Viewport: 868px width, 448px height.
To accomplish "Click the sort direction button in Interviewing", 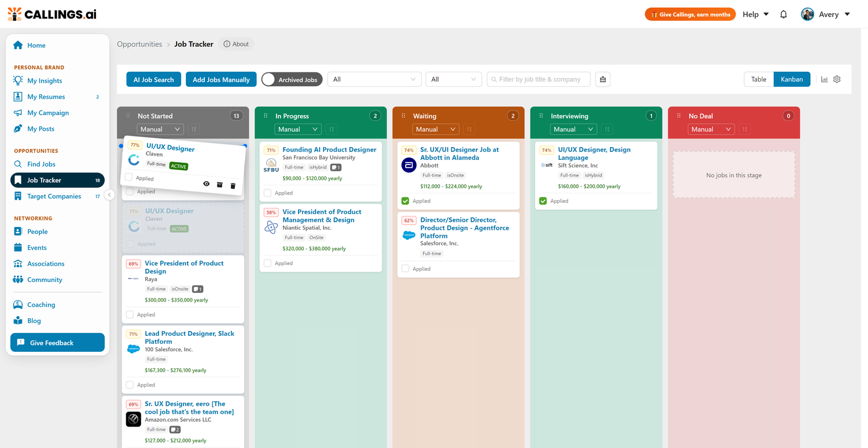I will 607,129.
